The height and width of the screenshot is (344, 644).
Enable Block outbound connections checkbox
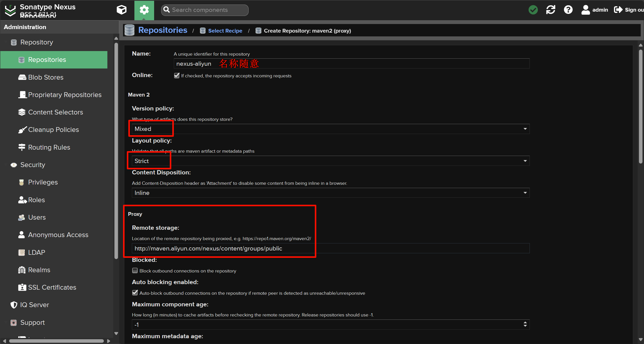(135, 271)
